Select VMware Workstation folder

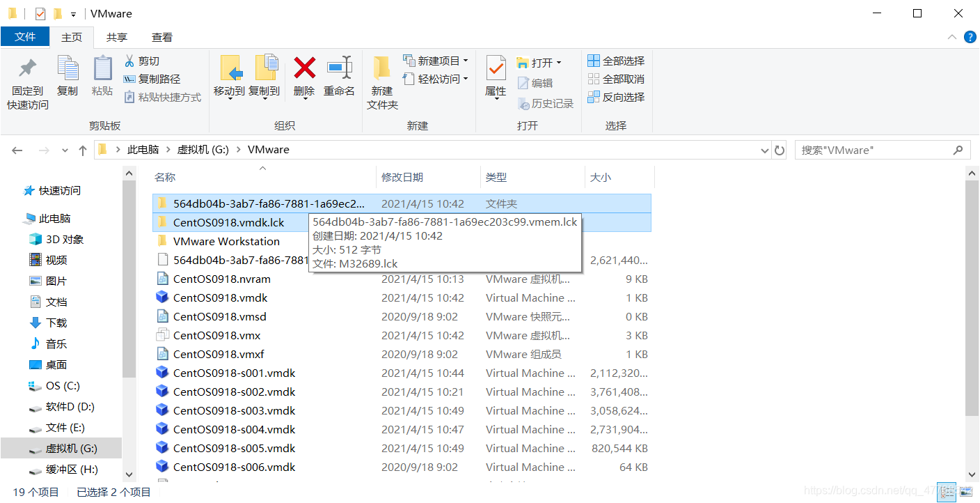tap(226, 241)
